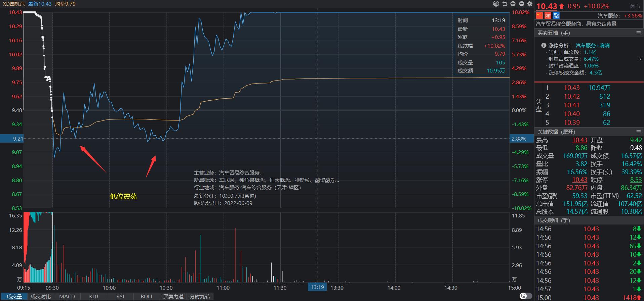The height and width of the screenshot is (301, 644).
Task: Click the 振幅 16.56% value
Action: coord(577,172)
